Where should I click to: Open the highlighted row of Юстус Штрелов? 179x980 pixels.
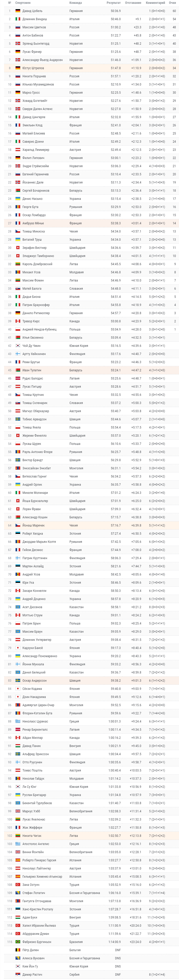[91, 68]
